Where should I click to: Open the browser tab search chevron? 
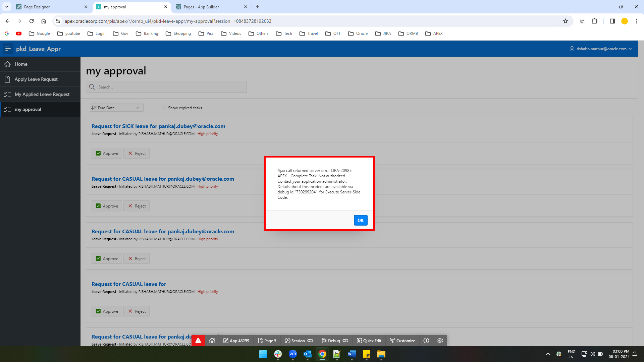tap(6, 7)
